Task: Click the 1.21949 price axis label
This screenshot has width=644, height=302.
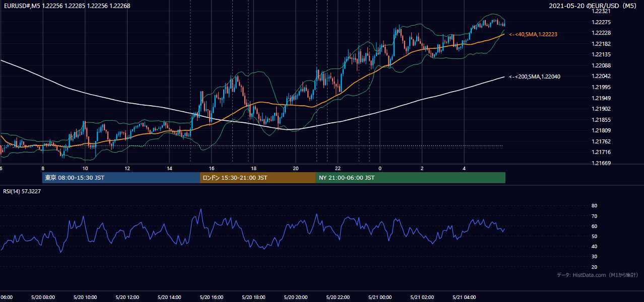Action: (601, 98)
